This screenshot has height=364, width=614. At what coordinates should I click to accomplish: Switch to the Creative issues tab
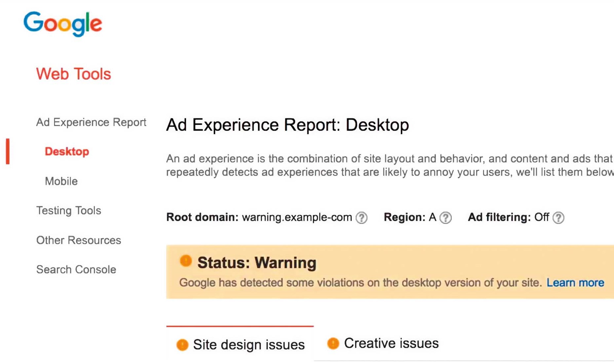[391, 344]
